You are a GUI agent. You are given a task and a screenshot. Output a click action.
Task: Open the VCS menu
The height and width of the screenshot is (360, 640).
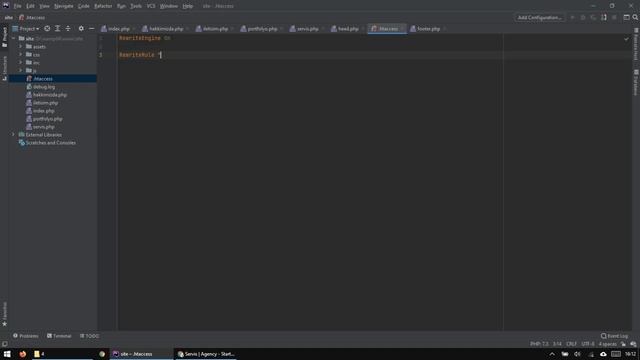(x=151, y=6)
